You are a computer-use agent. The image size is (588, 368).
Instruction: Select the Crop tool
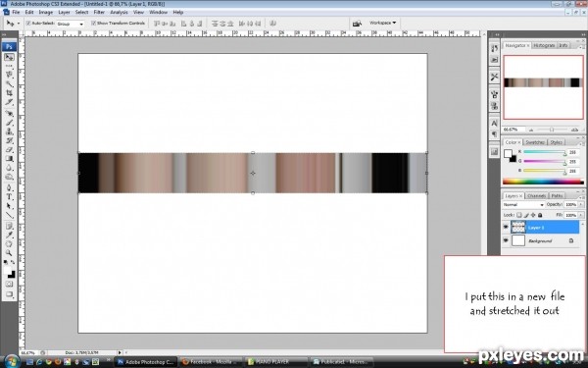(9, 93)
